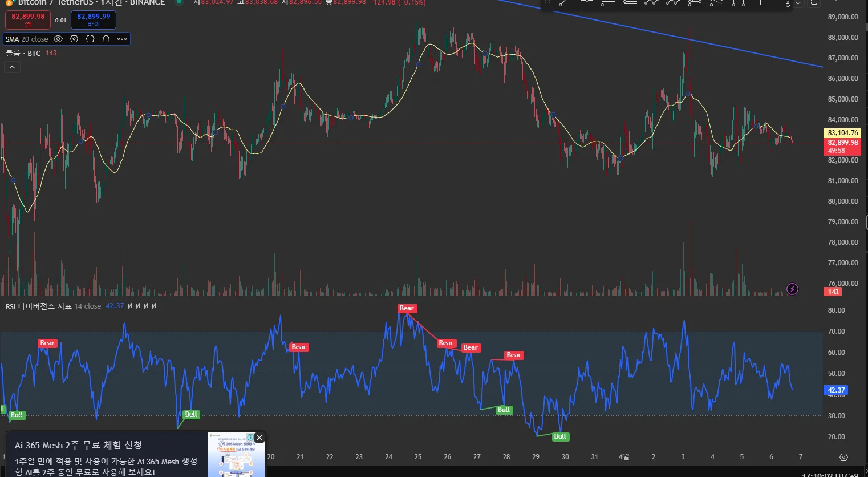Select the rectangle drawing tool
Image resolution: width=868 pixels, height=477 pixels.
[738, 3]
